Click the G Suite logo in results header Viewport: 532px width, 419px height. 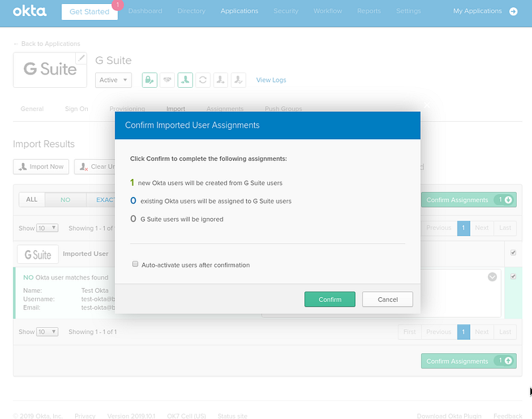(x=38, y=255)
